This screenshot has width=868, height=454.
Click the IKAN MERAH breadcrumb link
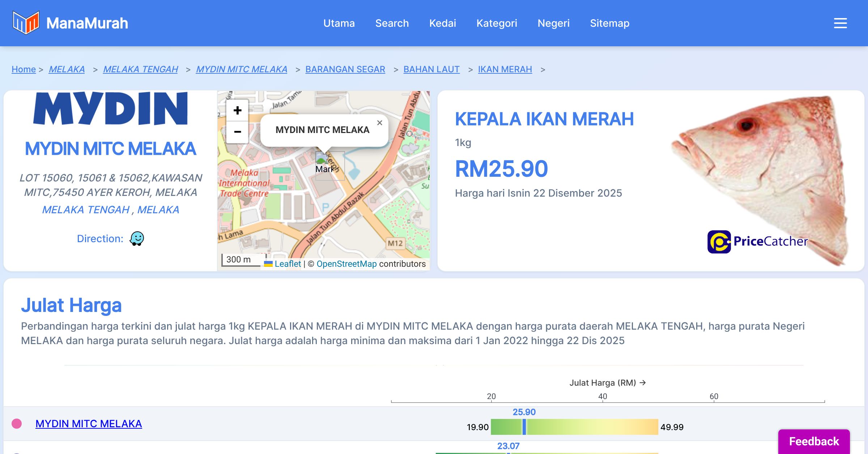pyautogui.click(x=505, y=69)
